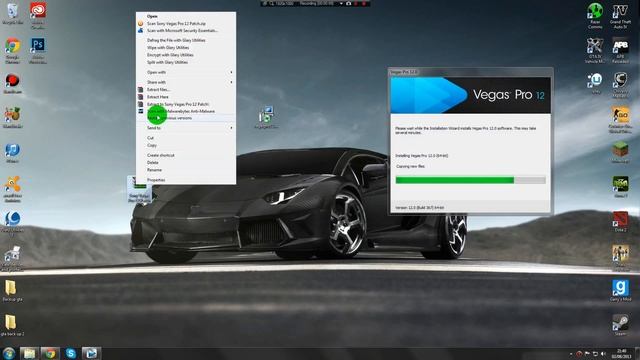Click the taskbar clock and date
The height and width of the screenshot is (360, 640).
tap(621, 353)
